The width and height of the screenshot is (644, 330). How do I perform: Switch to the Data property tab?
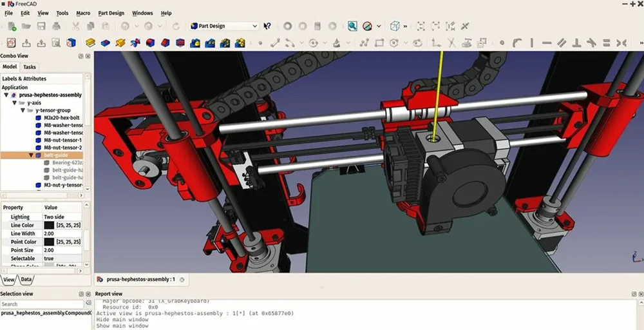(26, 280)
